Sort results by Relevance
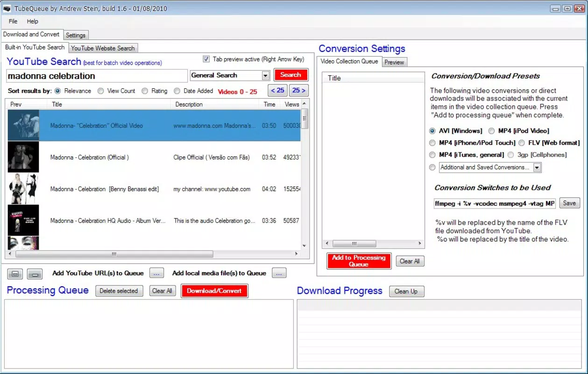588x374 pixels. [x=58, y=91]
